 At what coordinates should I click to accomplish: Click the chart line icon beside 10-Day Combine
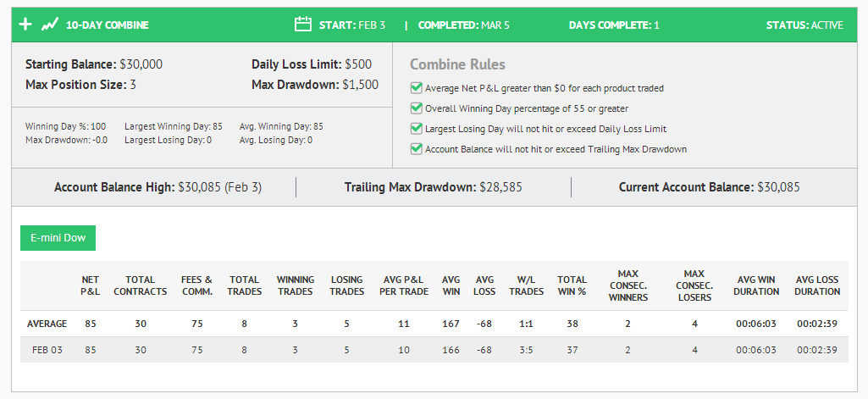pos(50,25)
